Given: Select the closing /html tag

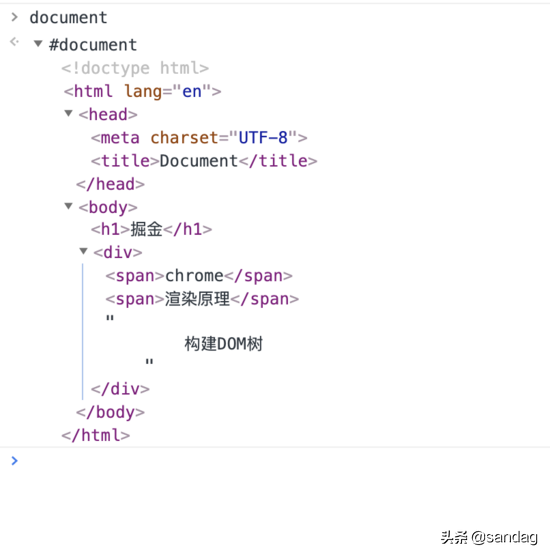Looking at the screenshot, I should pyautogui.click(x=96, y=435).
